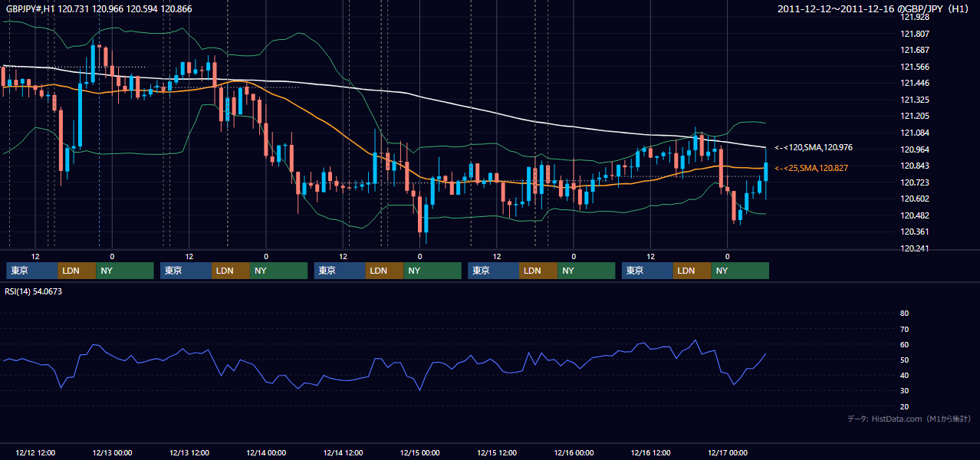Select the 12/17 00:00 time axis label
The image size is (980, 460).
click(728, 452)
